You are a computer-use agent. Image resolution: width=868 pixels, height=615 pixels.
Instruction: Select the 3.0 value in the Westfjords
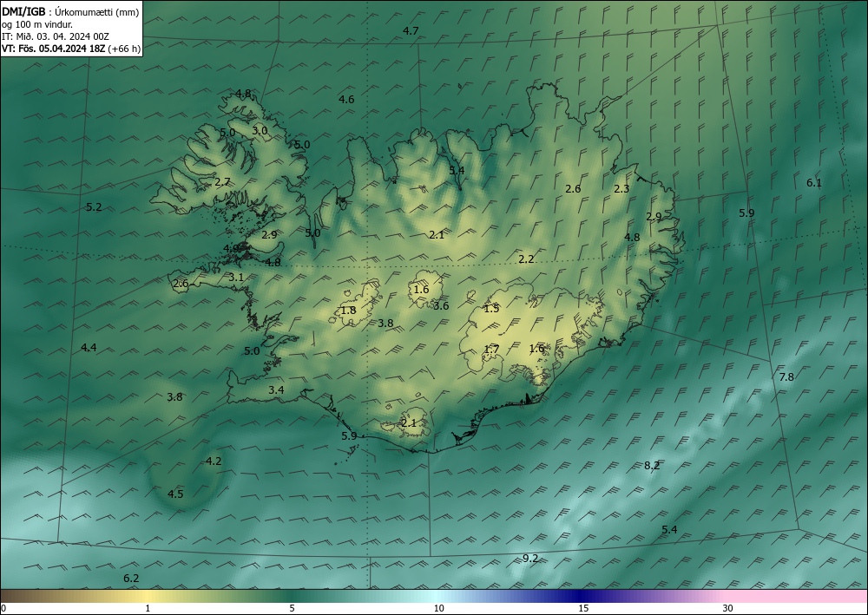pos(260,131)
